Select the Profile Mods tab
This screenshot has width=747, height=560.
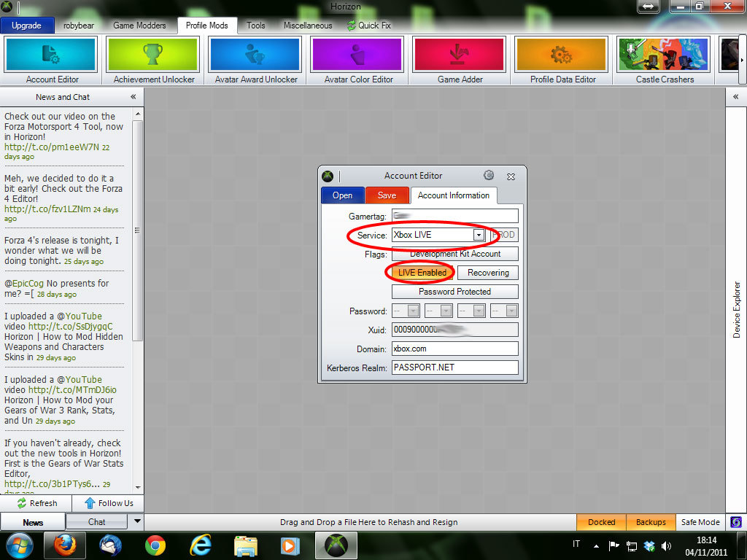[x=206, y=26]
